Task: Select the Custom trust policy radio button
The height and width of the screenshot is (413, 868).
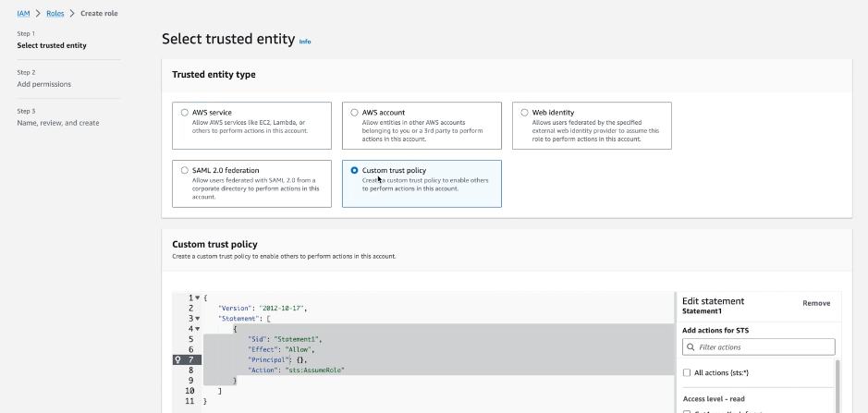Action: [355, 171]
